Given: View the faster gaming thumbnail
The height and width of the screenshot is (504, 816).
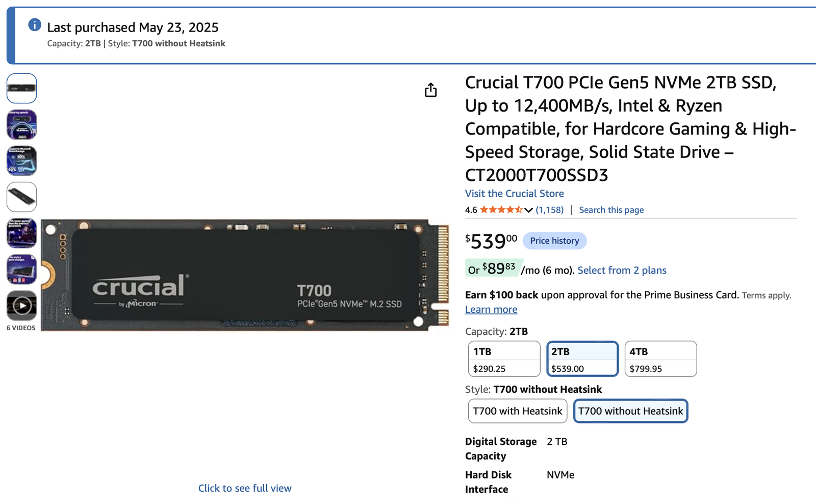Looking at the screenshot, I should point(21,233).
